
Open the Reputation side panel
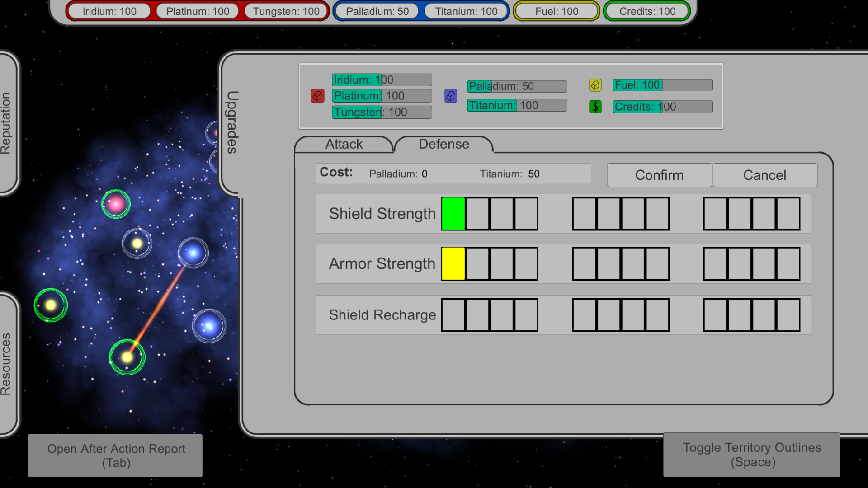point(6,123)
